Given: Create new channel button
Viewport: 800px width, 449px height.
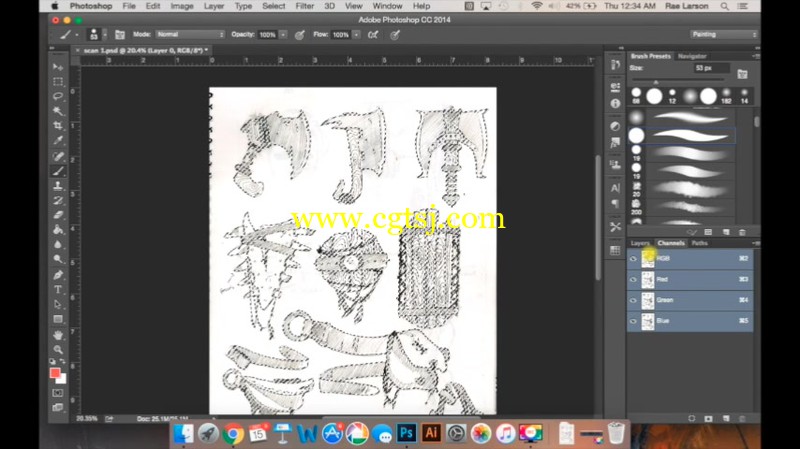Looking at the screenshot, I should tap(726, 418).
